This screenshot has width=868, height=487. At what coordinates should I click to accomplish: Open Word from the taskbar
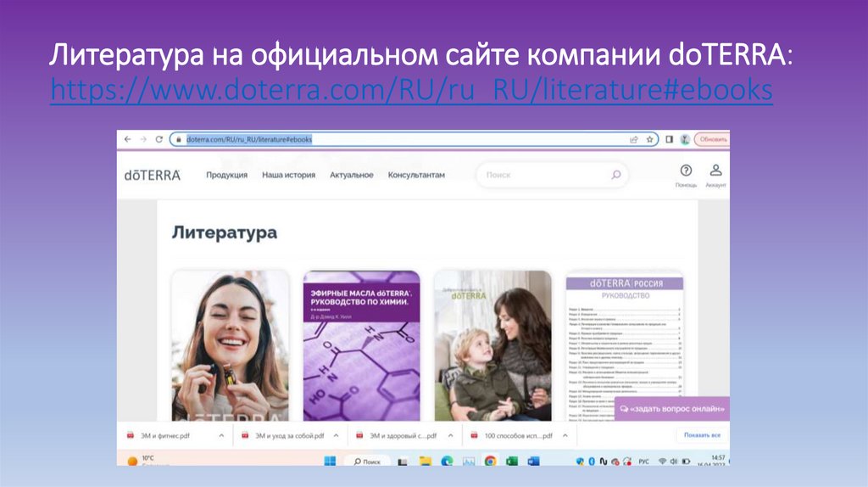tap(534, 461)
